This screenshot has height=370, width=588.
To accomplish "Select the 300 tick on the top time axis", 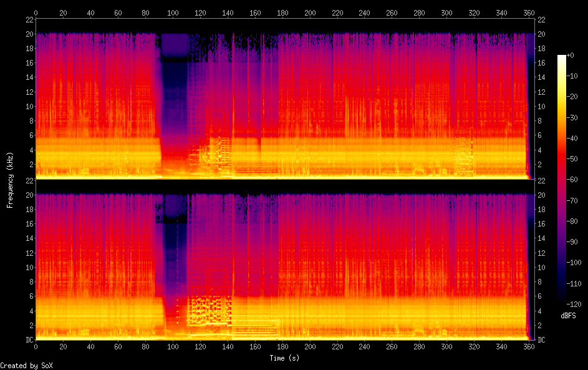I will [446, 12].
